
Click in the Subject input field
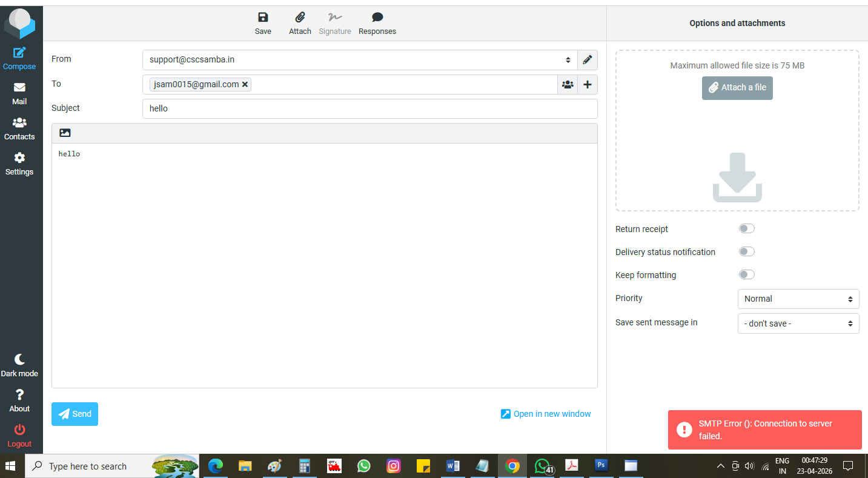pos(369,108)
